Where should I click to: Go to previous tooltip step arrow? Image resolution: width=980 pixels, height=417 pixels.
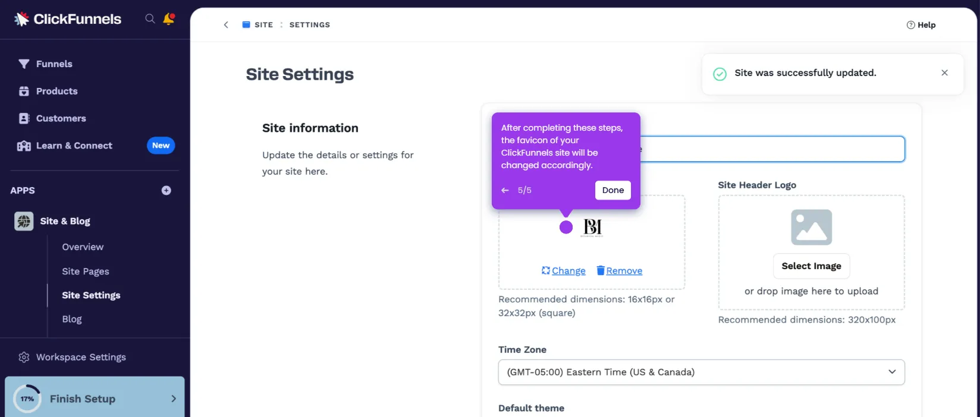coord(505,190)
